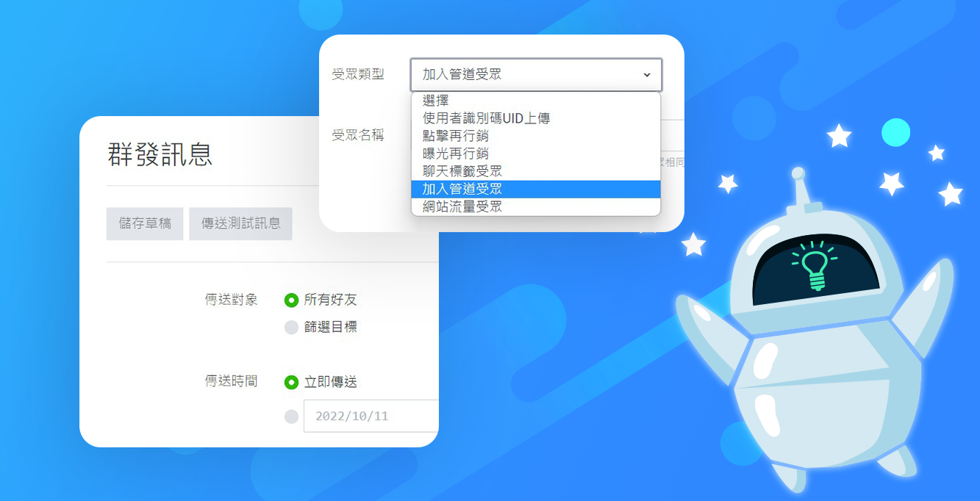
Task: Choose 曝光再行銷 option
Action: pos(536,154)
